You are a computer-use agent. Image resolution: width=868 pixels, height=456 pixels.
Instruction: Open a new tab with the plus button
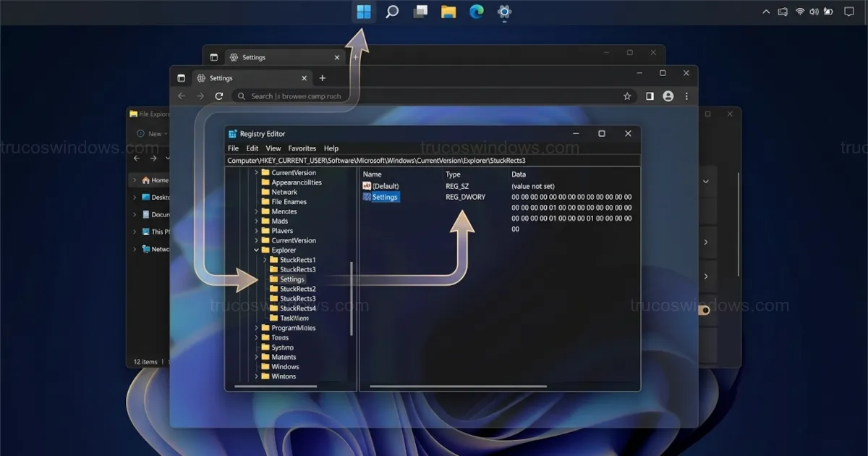point(323,78)
